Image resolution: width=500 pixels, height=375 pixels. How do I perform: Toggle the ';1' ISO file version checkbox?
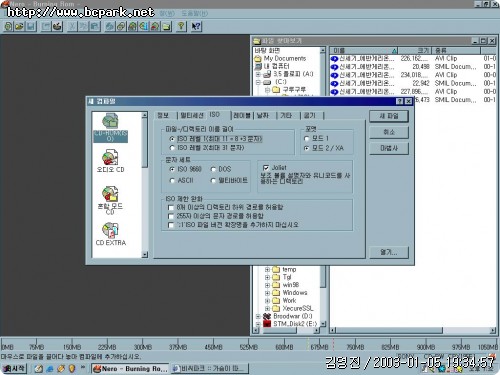click(x=171, y=225)
